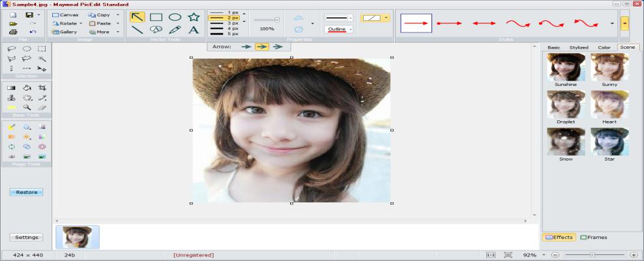The image size is (644, 261).
Task: Click the eraser tool
Action: pyautogui.click(x=42, y=107)
